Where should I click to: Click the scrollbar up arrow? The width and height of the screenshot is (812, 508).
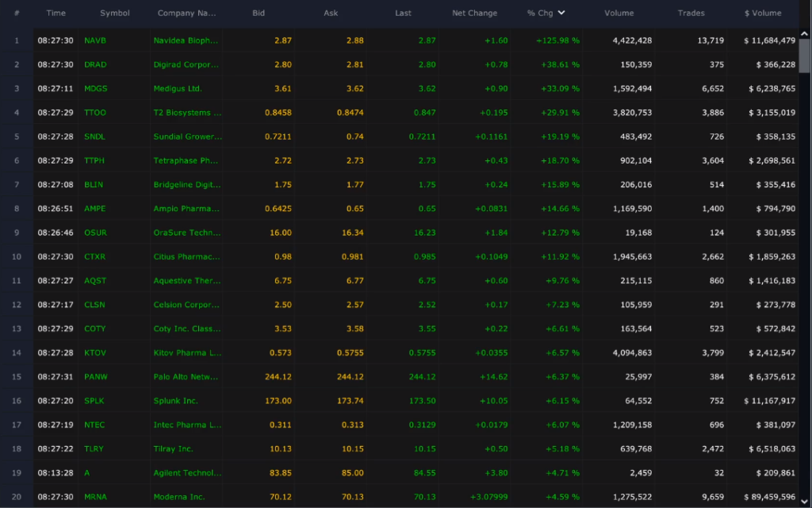[x=804, y=33]
